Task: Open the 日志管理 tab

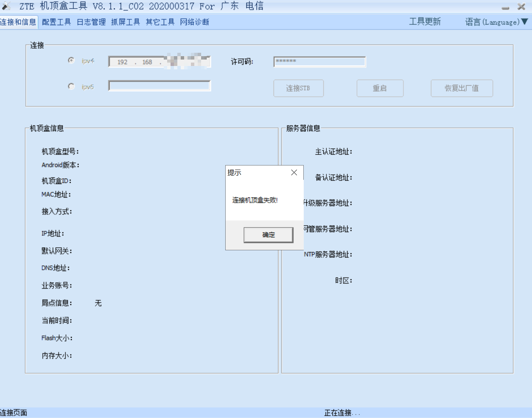Action: click(x=91, y=22)
